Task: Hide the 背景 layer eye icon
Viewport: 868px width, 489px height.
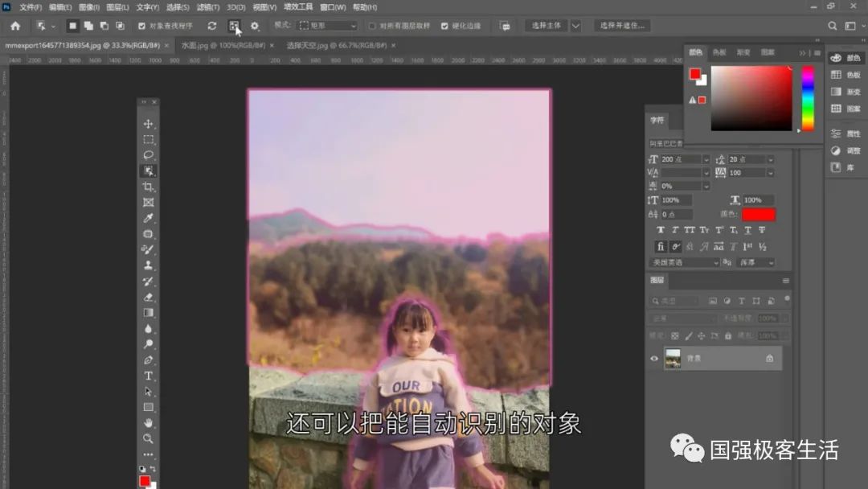Action: [654, 358]
